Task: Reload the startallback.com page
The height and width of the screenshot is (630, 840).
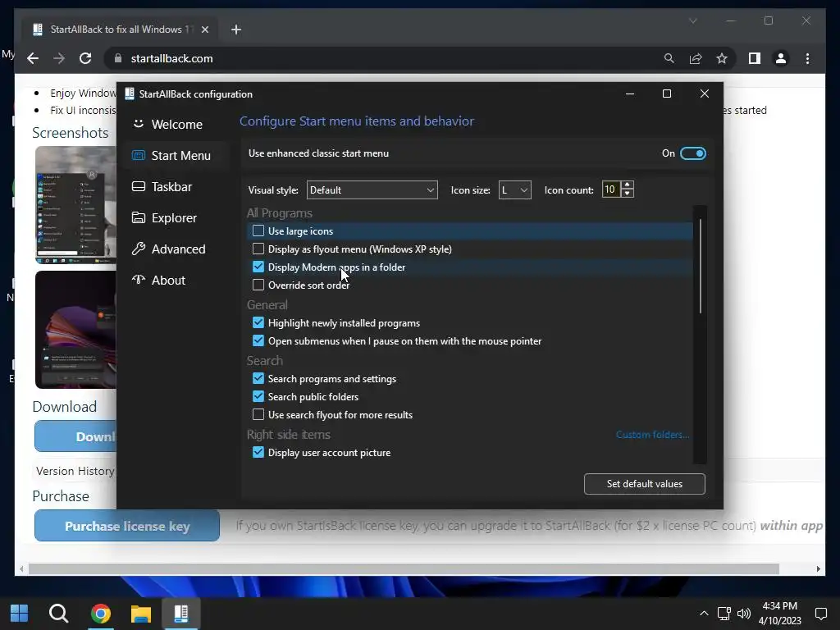Action: tap(85, 58)
